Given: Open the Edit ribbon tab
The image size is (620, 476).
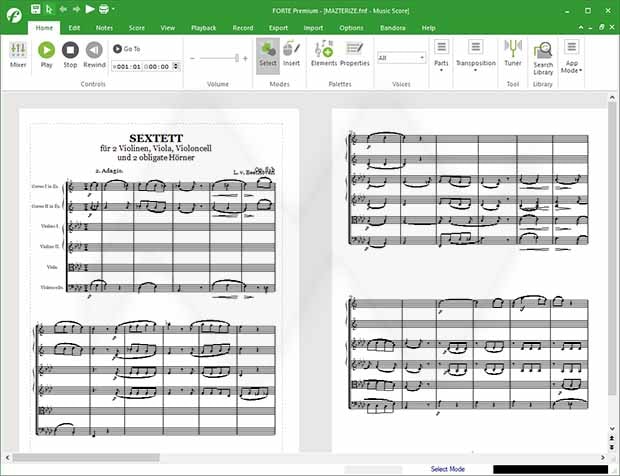Looking at the screenshot, I should pyautogui.click(x=74, y=28).
